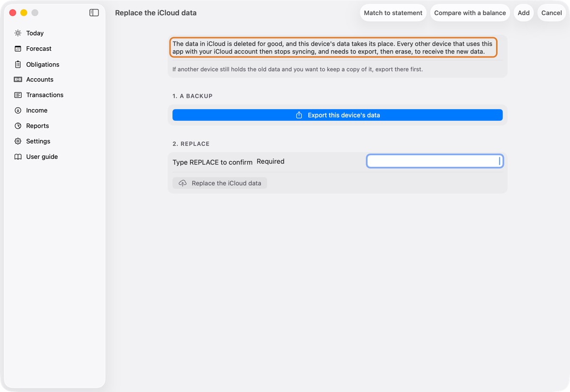Click the warning about iCloud data deletion

tap(333, 48)
